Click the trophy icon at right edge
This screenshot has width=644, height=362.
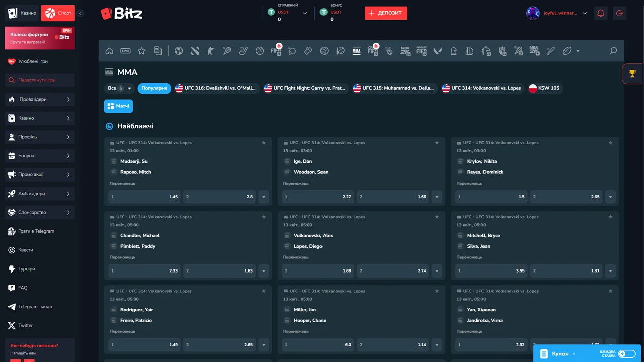point(632,74)
